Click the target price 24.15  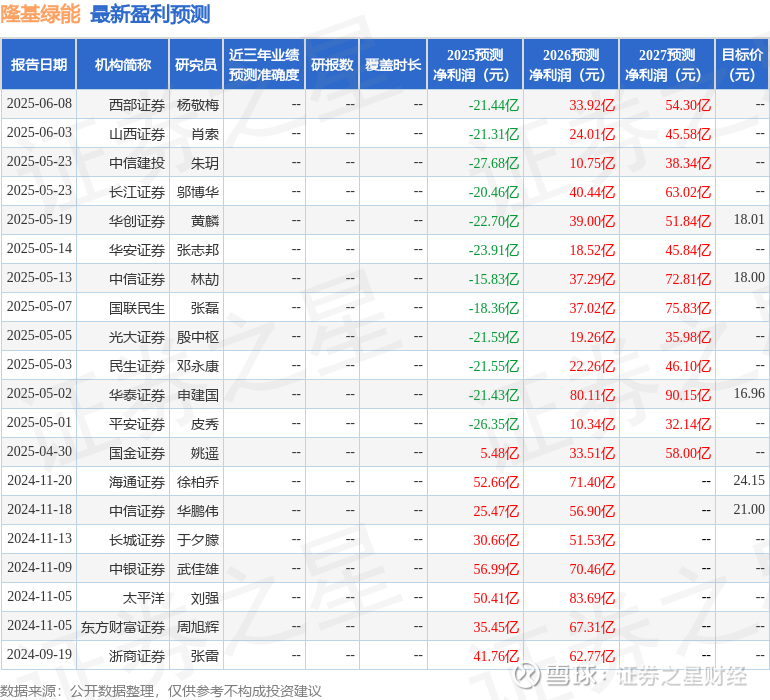coord(749,480)
